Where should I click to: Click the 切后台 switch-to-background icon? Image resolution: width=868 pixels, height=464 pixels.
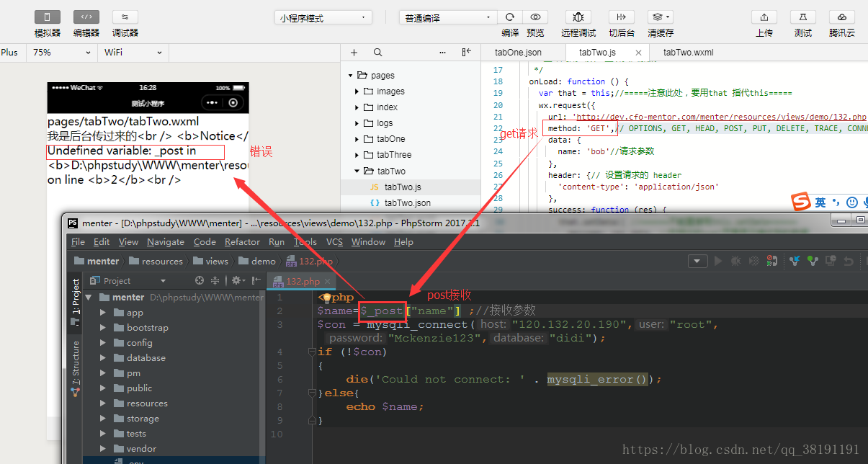click(x=622, y=17)
